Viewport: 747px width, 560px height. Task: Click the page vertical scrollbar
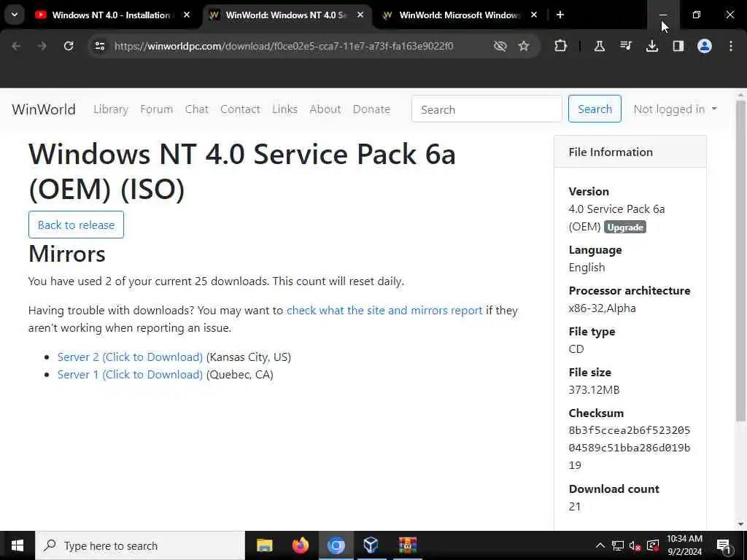740,262
